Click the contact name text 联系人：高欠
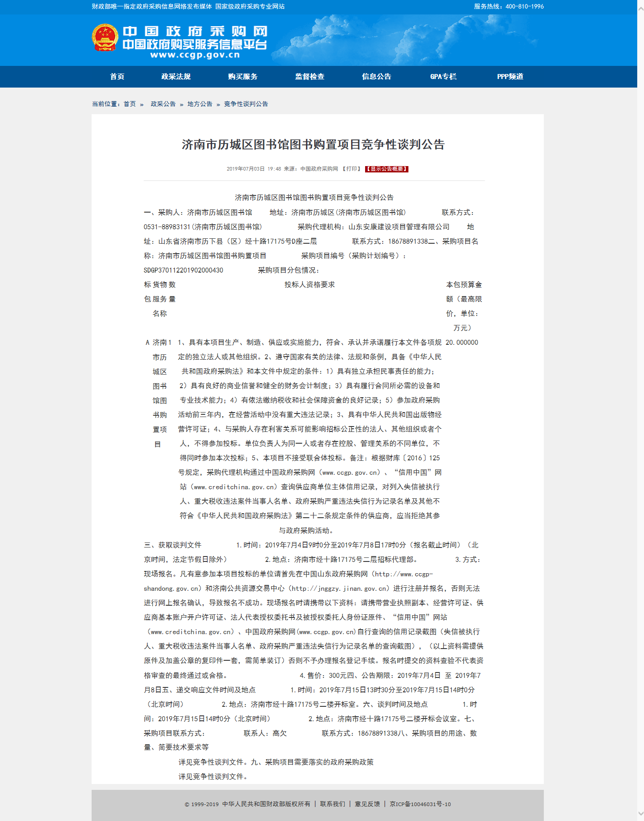The width and height of the screenshot is (644, 821). pos(265,733)
